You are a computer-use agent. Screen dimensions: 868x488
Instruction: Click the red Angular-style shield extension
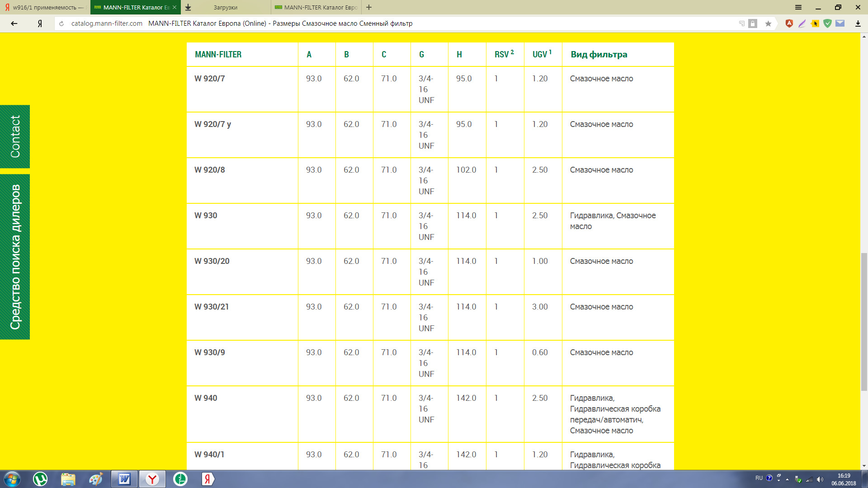click(x=789, y=23)
